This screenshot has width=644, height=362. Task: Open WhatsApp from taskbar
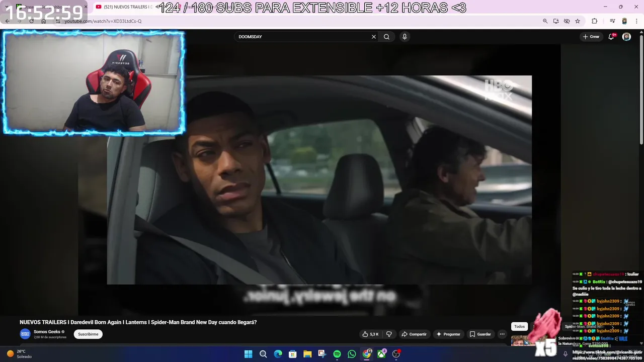pos(352,354)
